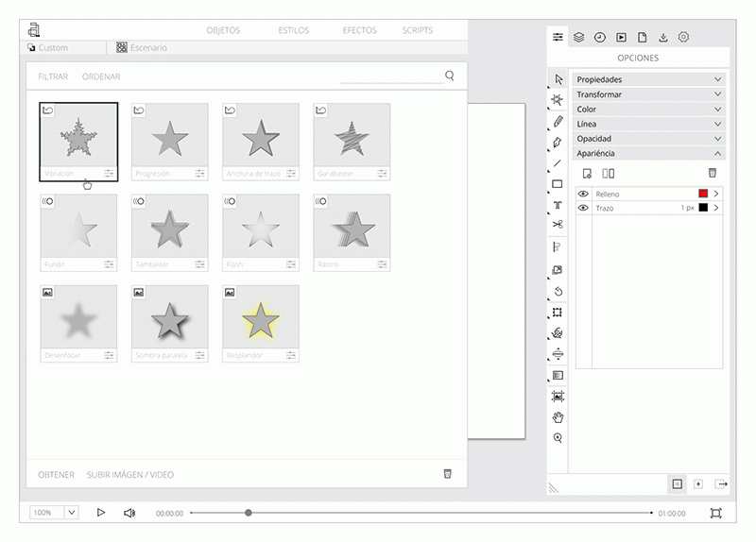
Task: Open the Layers panel icon
Action: (579, 37)
